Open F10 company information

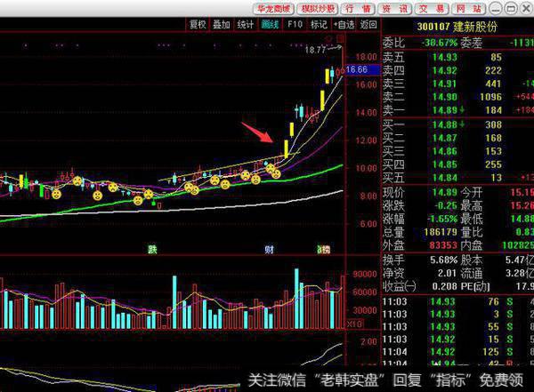(x=295, y=25)
